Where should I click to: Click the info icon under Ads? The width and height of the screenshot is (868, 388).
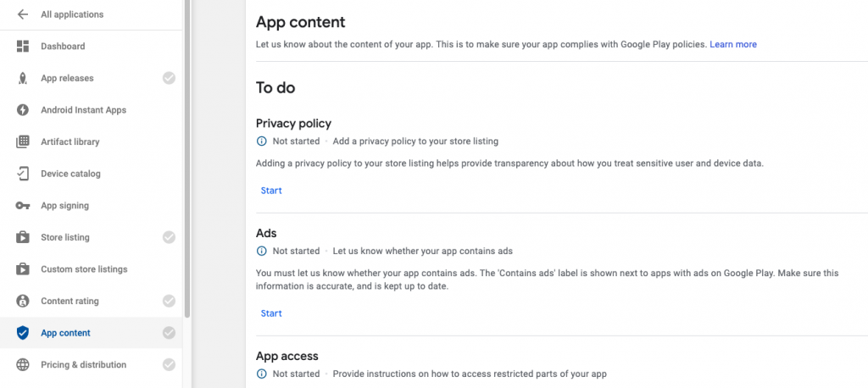(x=261, y=252)
